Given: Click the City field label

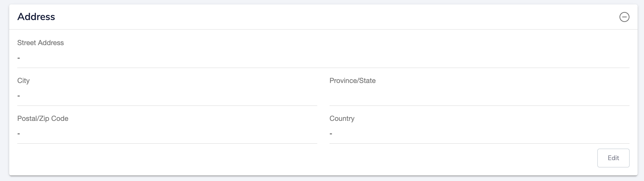Looking at the screenshot, I should coord(23,80).
